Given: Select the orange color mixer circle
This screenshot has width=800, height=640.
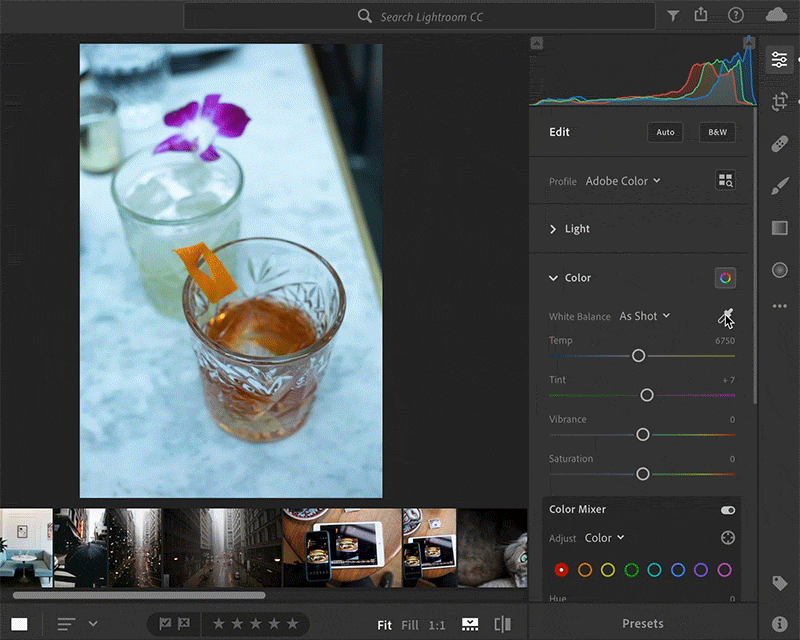Looking at the screenshot, I should (x=585, y=570).
